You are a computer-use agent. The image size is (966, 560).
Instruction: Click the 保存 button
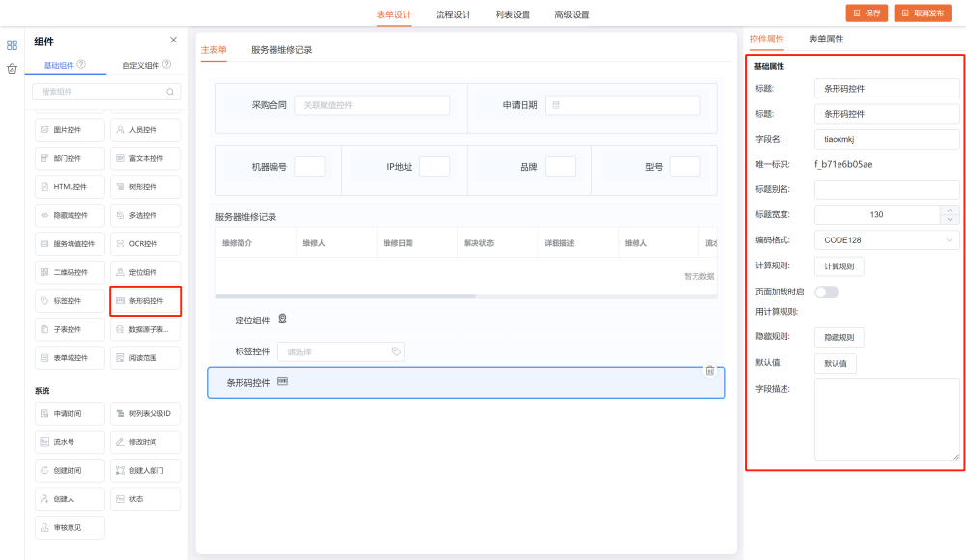(867, 14)
